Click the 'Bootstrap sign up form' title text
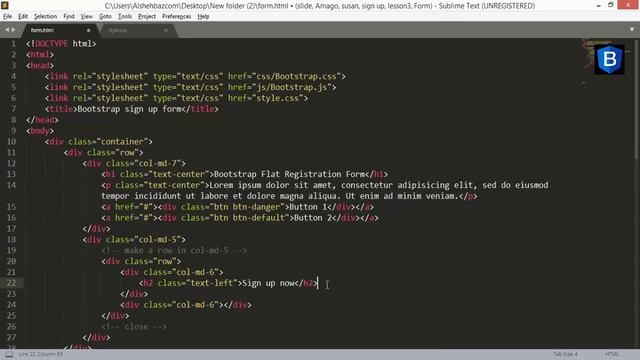This screenshot has height=360, width=640. click(129, 109)
